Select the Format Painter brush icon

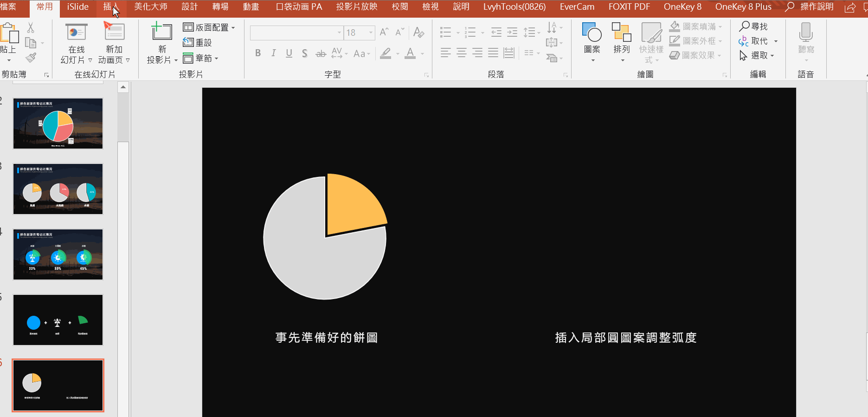(x=31, y=58)
